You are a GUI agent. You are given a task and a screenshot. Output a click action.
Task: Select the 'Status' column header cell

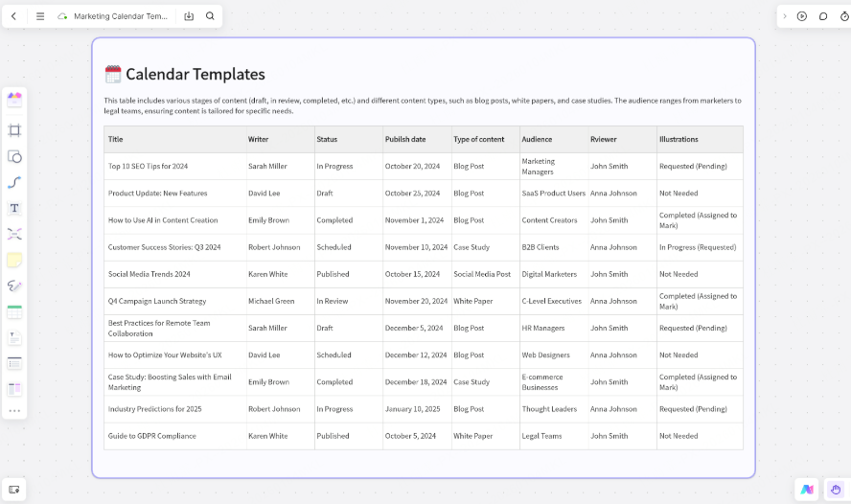tap(348, 140)
